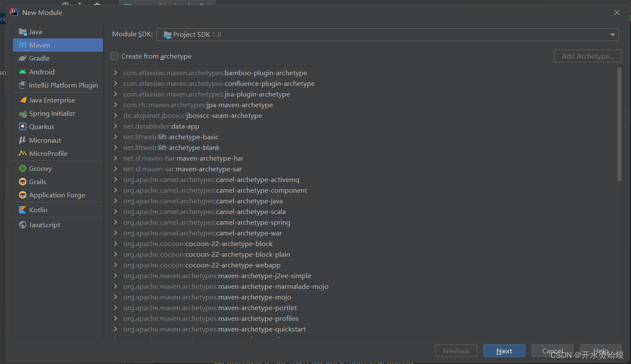Screen dimensions: 631x364
Task: Expand net.databinder data-app node
Action: point(116,126)
